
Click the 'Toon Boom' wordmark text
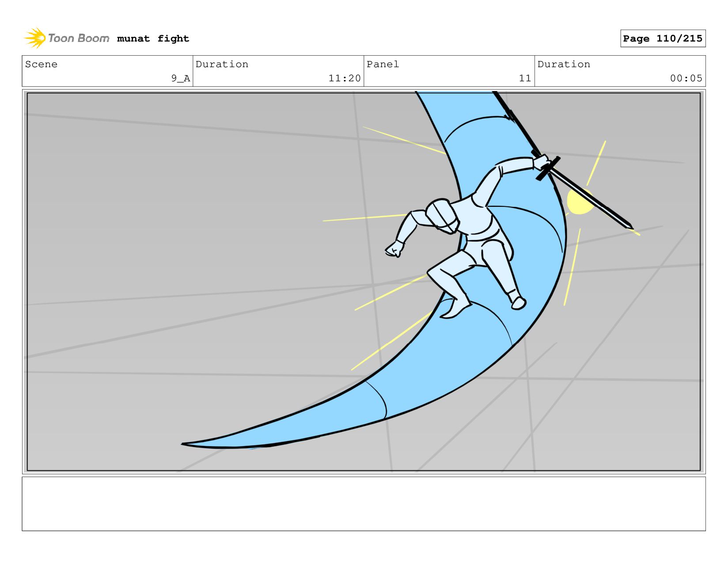(x=78, y=38)
